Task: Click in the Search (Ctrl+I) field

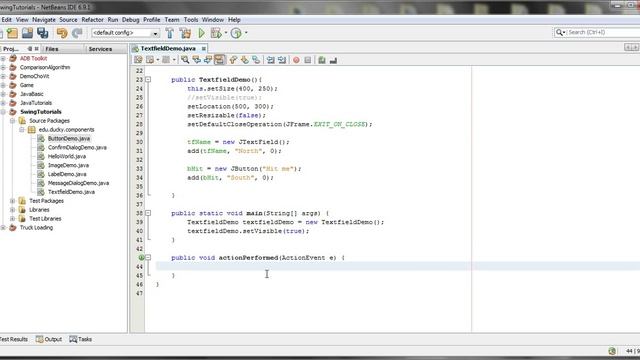Action: click(x=602, y=32)
